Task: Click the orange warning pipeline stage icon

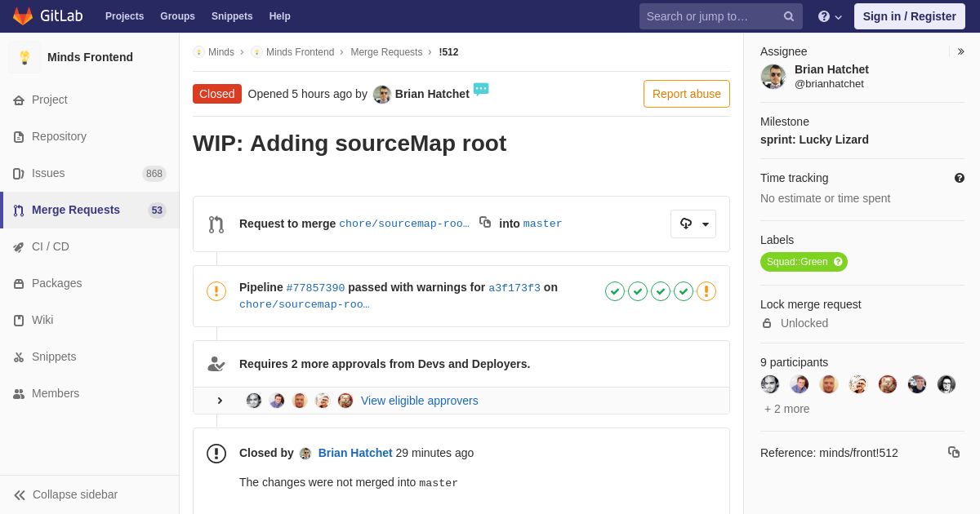Action: click(706, 291)
